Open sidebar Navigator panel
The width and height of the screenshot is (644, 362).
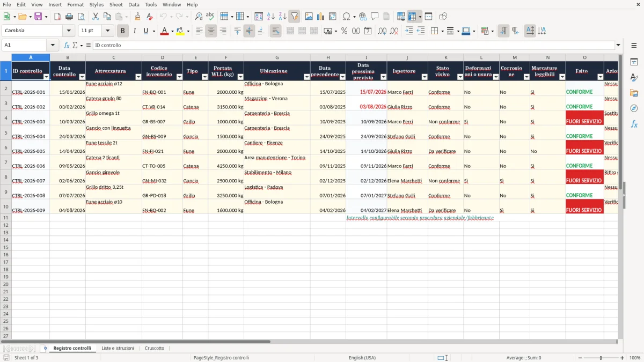[x=634, y=108]
